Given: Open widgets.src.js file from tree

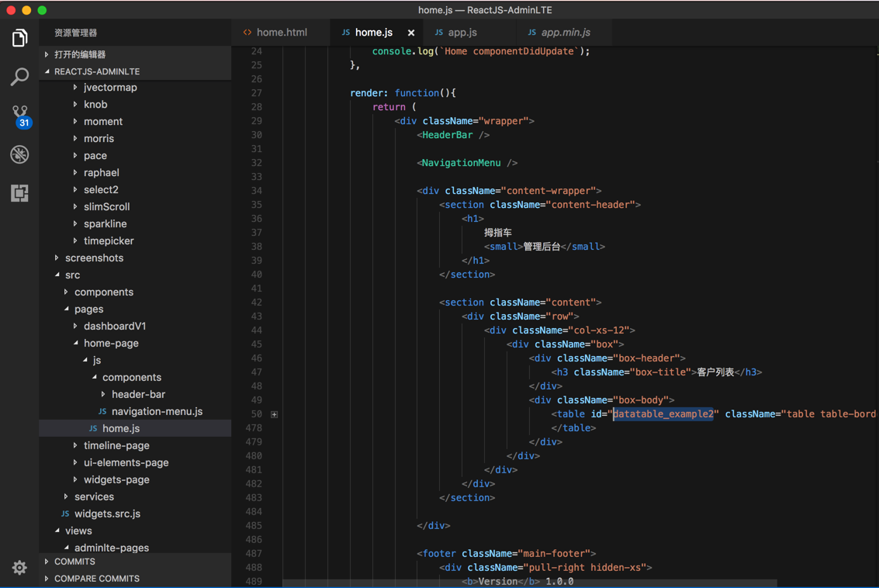Looking at the screenshot, I should [107, 514].
